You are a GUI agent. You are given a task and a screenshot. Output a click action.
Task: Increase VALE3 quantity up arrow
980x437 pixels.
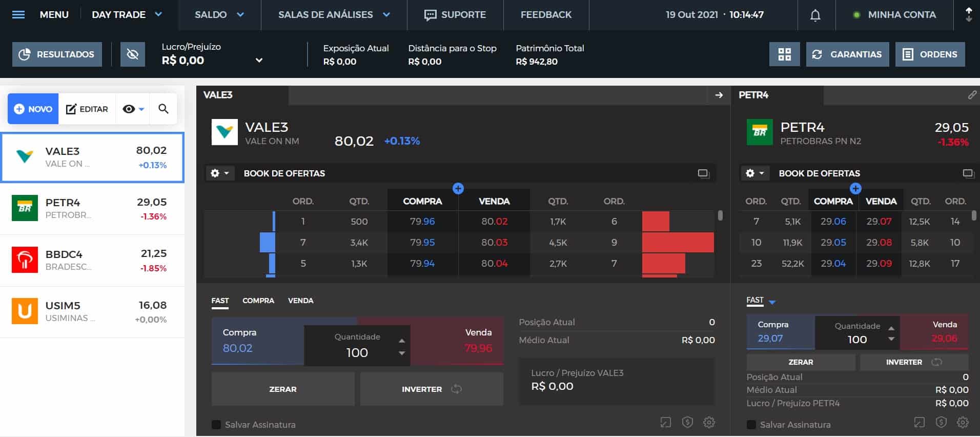coord(402,341)
